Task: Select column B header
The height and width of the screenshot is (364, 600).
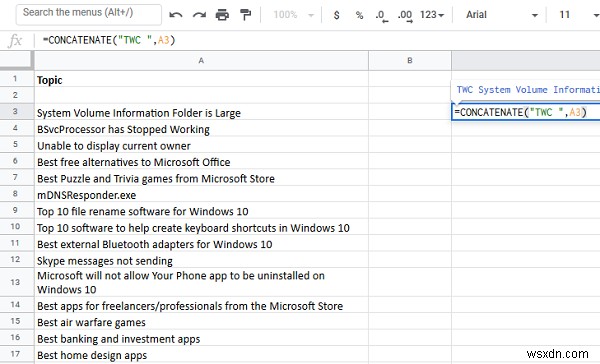Action: coord(410,60)
